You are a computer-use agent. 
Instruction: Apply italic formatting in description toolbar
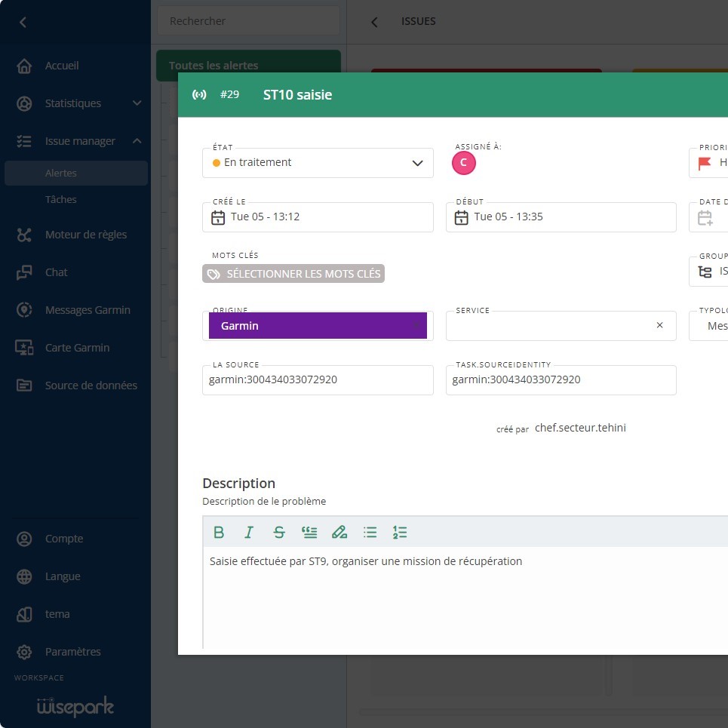tap(248, 533)
